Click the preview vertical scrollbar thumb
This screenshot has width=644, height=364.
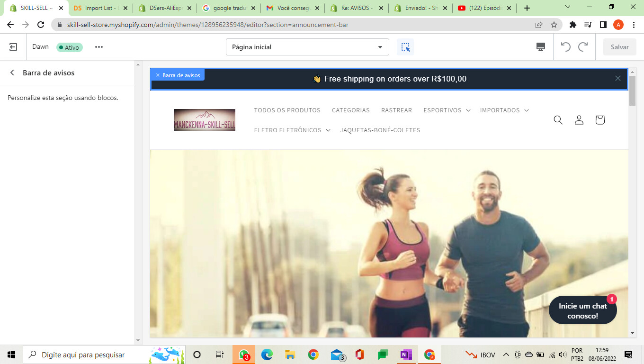point(632,90)
